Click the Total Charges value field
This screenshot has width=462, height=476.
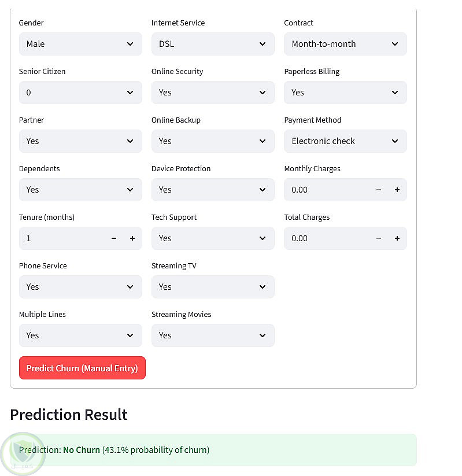click(327, 238)
